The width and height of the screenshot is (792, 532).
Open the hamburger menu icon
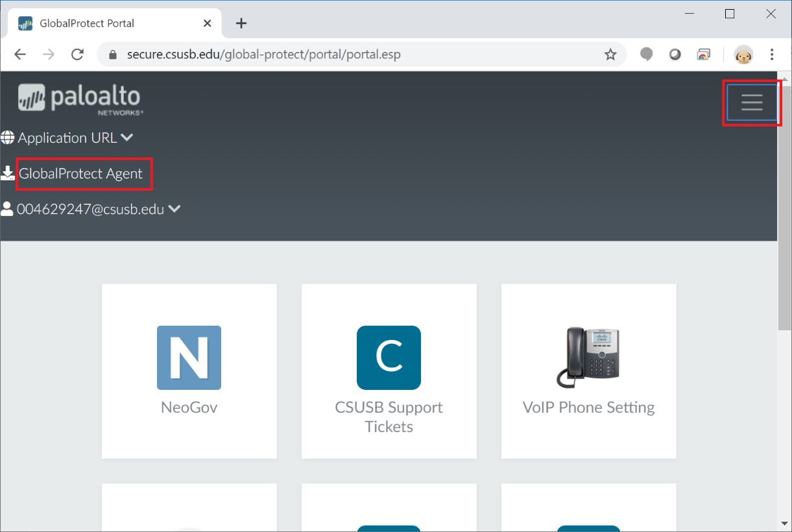[x=752, y=102]
